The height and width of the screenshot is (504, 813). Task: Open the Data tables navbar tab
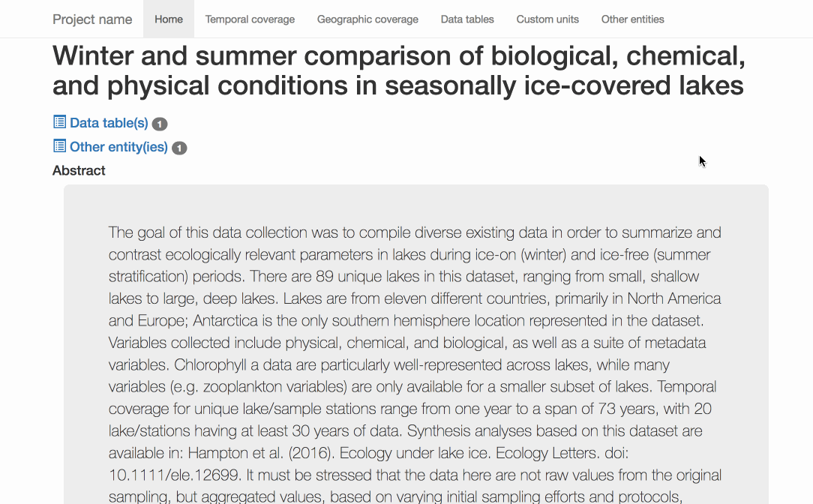(x=467, y=19)
